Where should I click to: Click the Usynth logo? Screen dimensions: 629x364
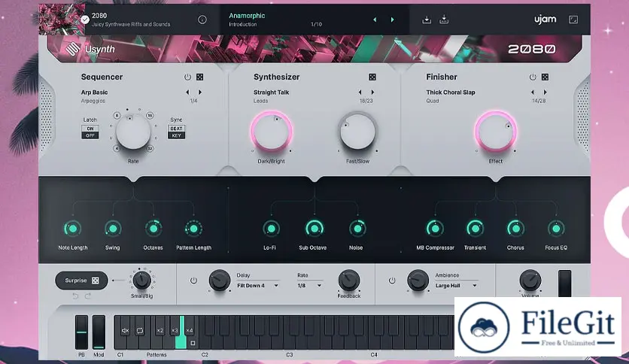(x=90, y=49)
